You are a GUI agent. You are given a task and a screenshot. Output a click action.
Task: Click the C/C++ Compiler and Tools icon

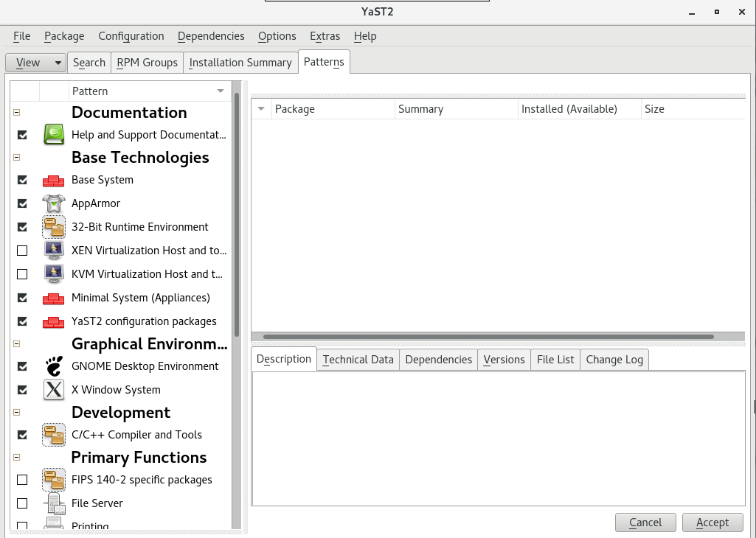(x=54, y=435)
